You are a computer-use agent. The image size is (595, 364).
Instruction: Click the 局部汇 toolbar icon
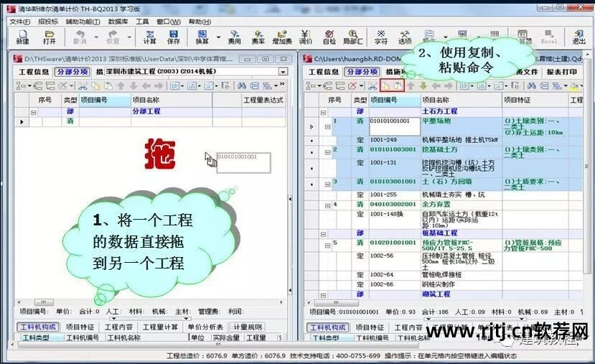[x=353, y=37]
